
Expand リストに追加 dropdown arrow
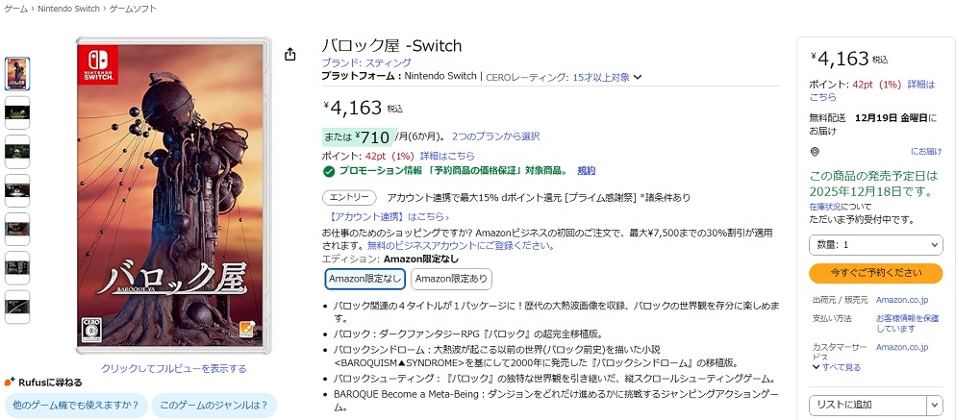935,406
